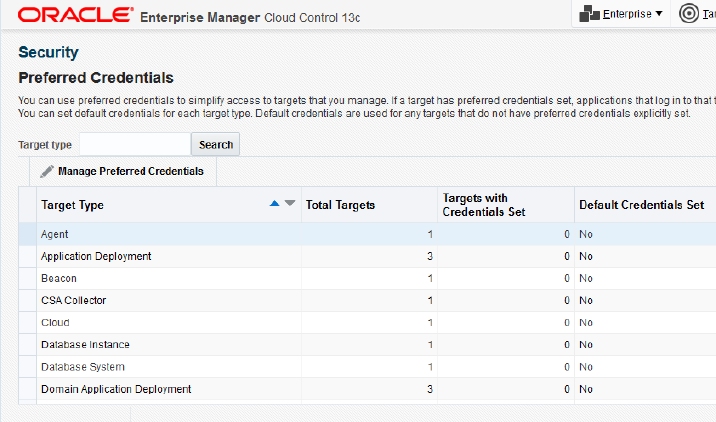
Task: Select the Cloud row
Action: [x=367, y=322]
